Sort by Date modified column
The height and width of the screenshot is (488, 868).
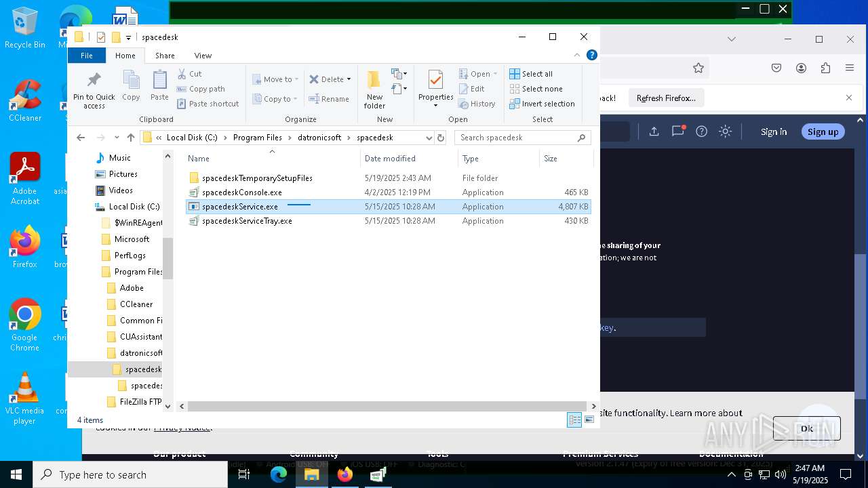click(409, 159)
